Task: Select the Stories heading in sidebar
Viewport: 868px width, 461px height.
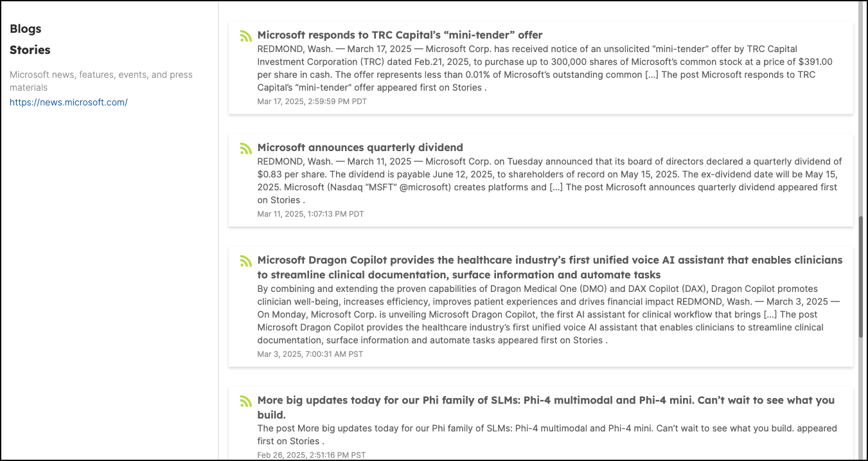Action: [x=30, y=50]
